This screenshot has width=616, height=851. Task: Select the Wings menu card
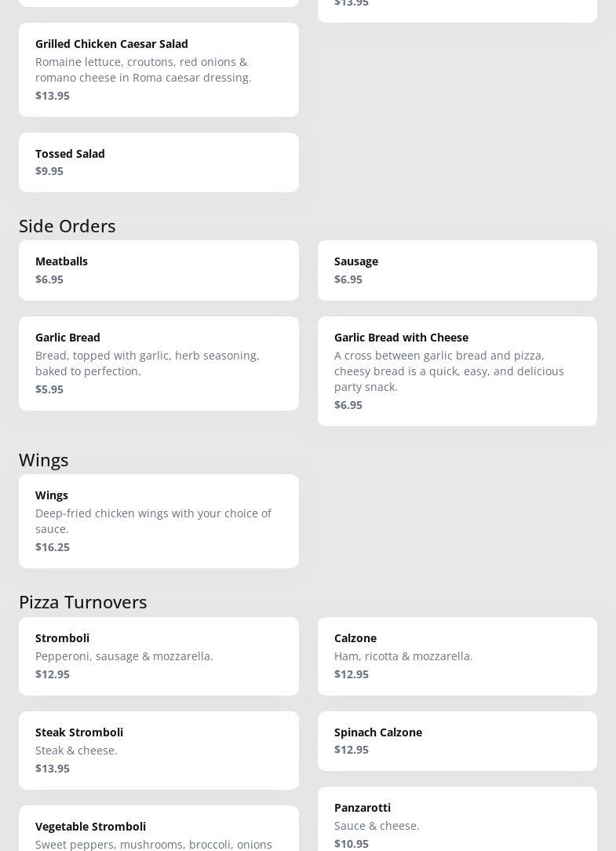click(159, 521)
